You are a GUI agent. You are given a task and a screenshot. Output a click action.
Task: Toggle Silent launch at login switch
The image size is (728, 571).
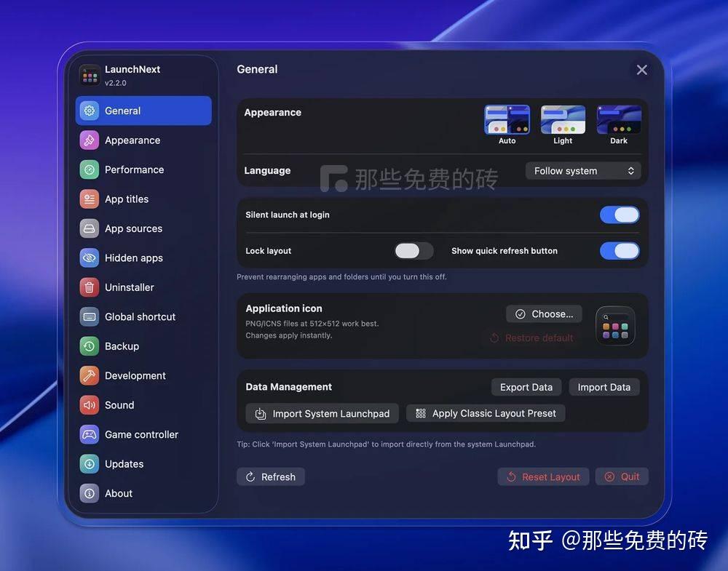(620, 215)
